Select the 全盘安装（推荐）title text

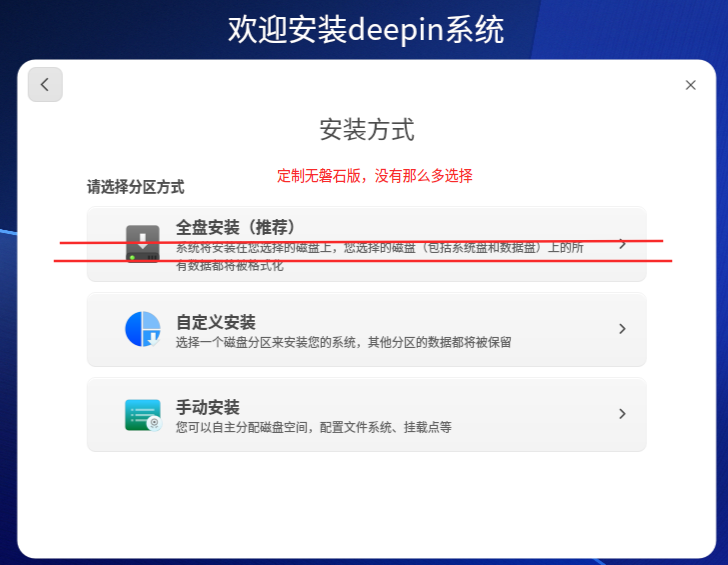(235, 227)
